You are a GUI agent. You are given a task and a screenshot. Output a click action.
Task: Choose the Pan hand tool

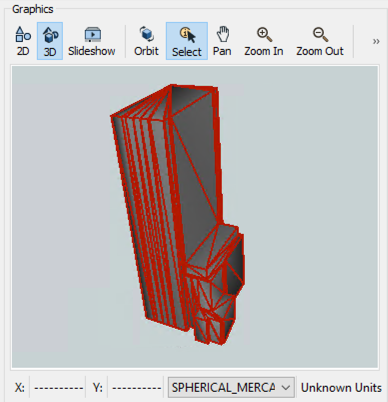[x=222, y=41]
